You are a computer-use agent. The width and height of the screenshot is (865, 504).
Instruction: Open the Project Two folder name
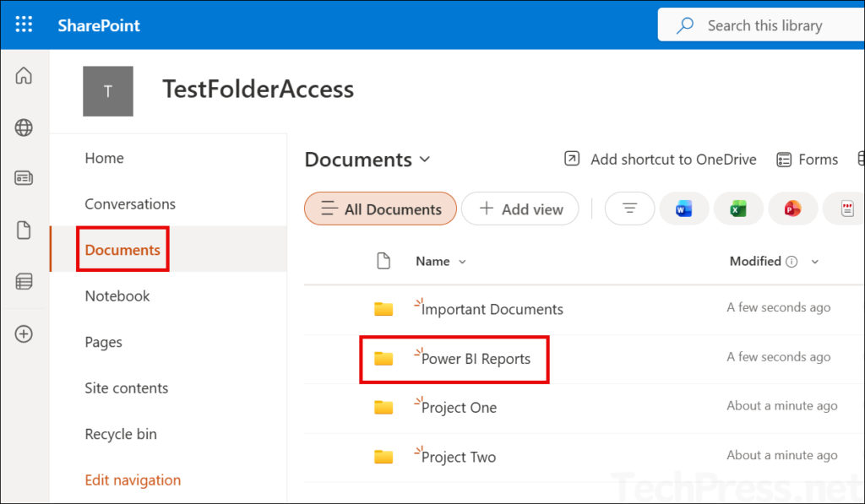coord(459,457)
